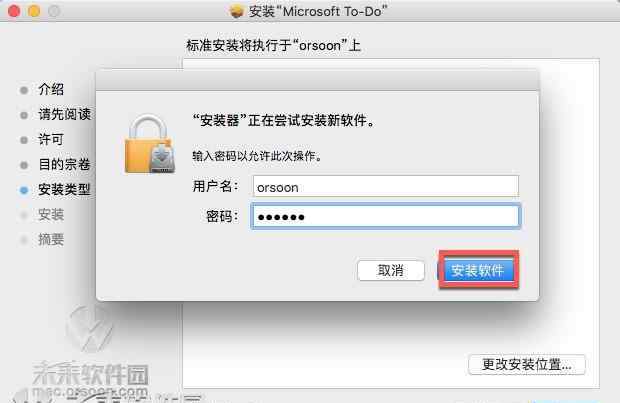Cancel the password prompt with 取消

coord(391,271)
